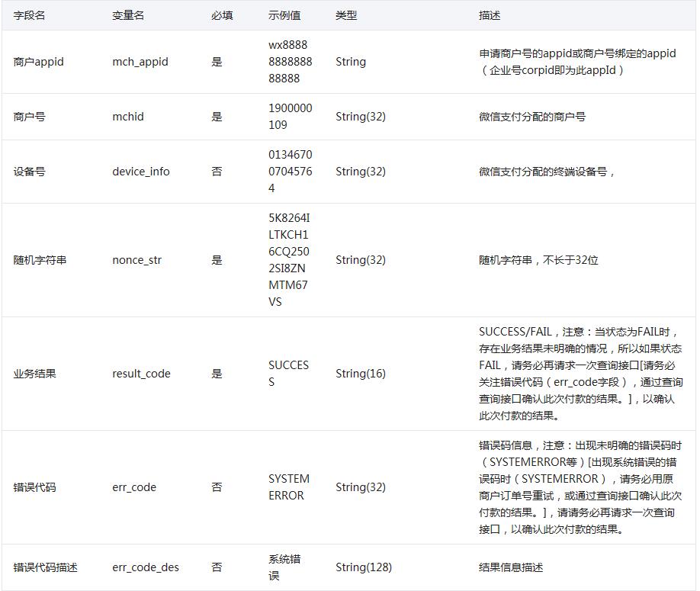Viewport: 700px width, 591px height.
Task: Select the err_code variable name cell
Action: click(x=134, y=487)
